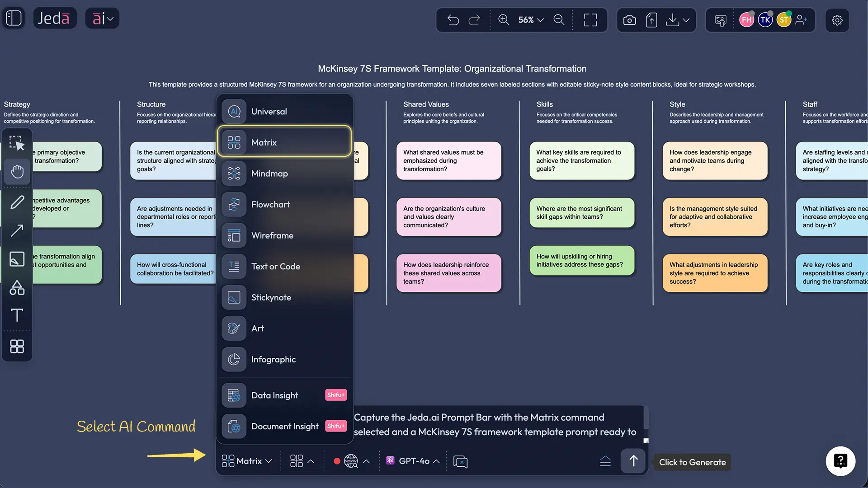Select the pen drawing tool
This screenshot has height=488, width=868.
pos(17,202)
